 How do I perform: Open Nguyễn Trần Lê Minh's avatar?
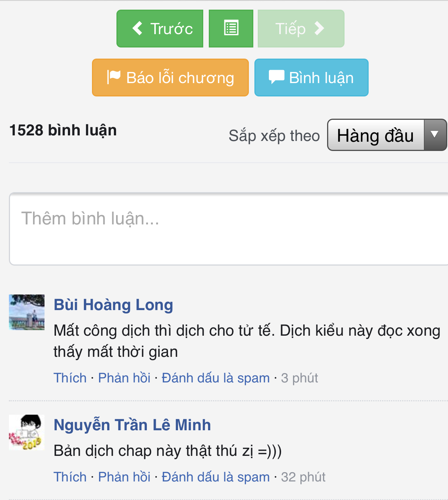pos(27,432)
